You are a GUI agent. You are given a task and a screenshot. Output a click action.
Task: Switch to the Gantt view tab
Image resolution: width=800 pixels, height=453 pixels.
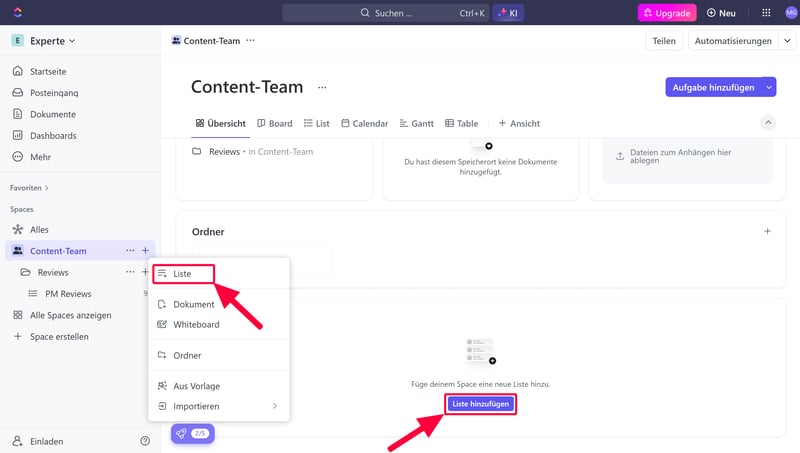coord(415,124)
